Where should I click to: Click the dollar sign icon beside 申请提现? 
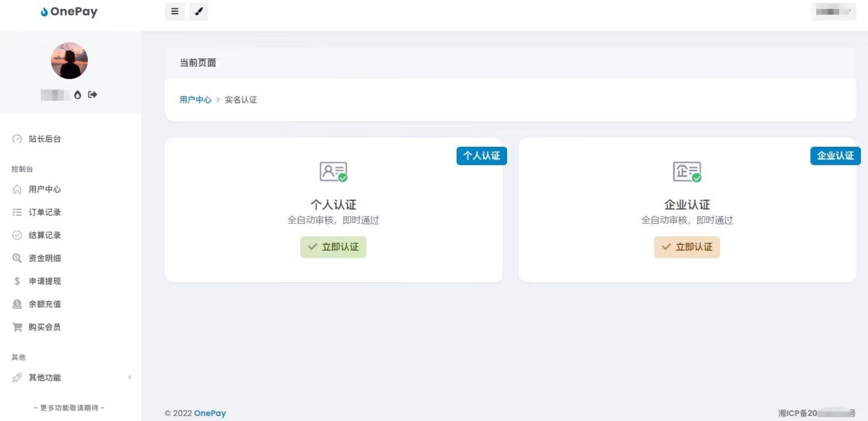coord(17,281)
